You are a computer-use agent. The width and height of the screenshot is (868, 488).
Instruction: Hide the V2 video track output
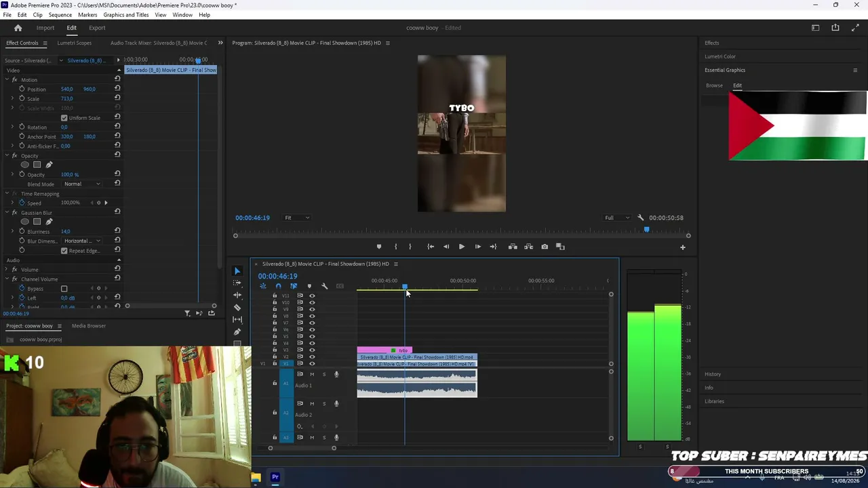[x=312, y=357]
